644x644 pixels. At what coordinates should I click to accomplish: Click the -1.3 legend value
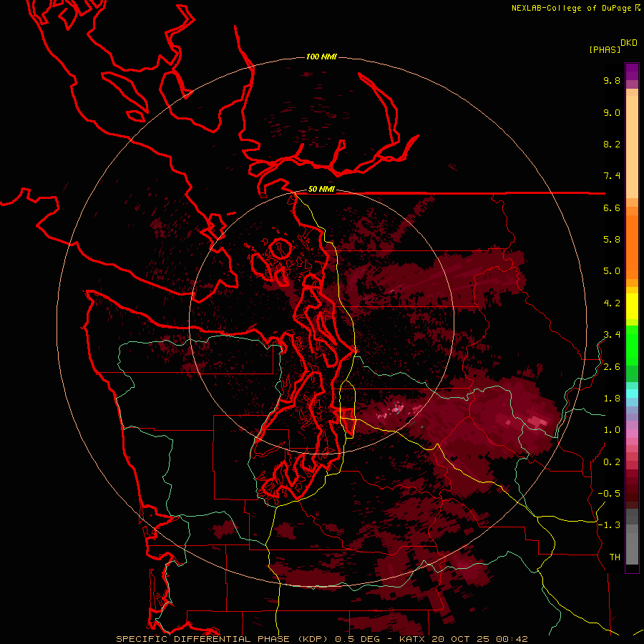pyautogui.click(x=609, y=525)
